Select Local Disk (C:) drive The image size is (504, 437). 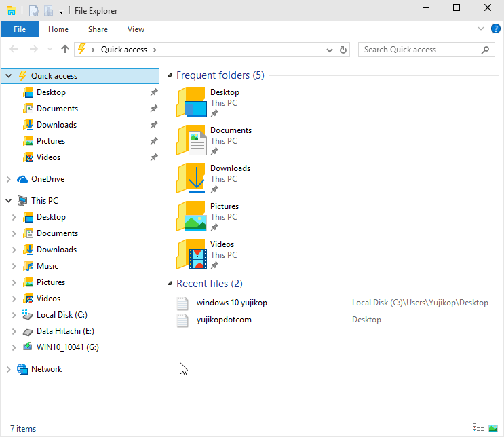(x=62, y=315)
